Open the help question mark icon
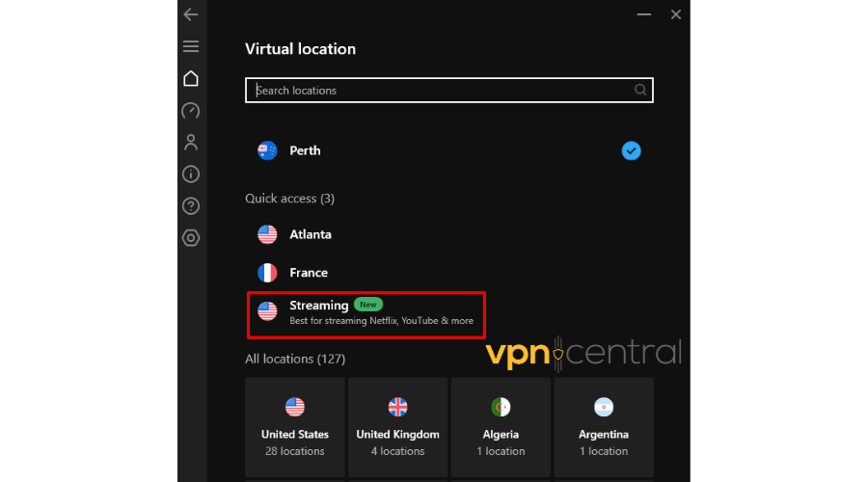 pos(191,206)
